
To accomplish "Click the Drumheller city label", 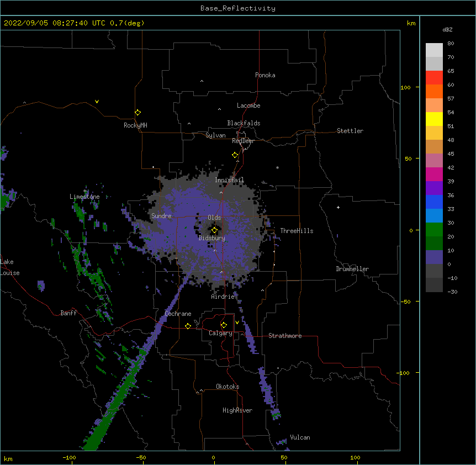I will 352,269.
